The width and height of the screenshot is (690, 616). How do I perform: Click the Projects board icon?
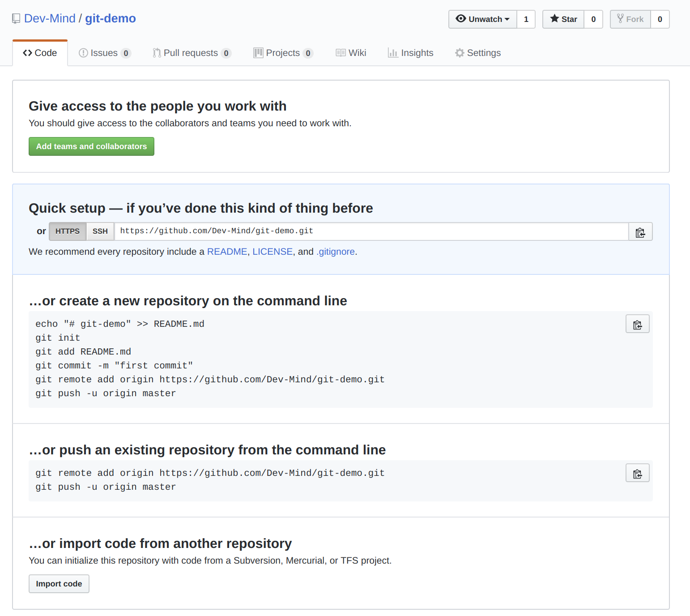pyautogui.click(x=258, y=53)
